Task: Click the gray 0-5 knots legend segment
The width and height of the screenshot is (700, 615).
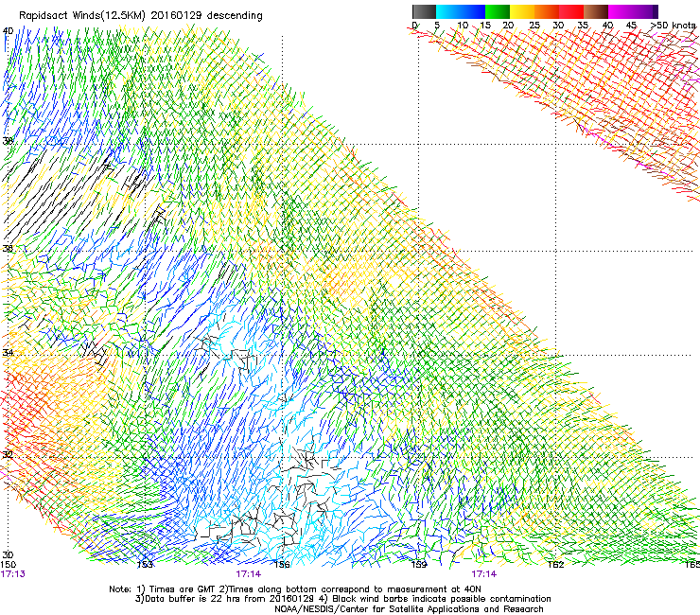Action: [424, 11]
